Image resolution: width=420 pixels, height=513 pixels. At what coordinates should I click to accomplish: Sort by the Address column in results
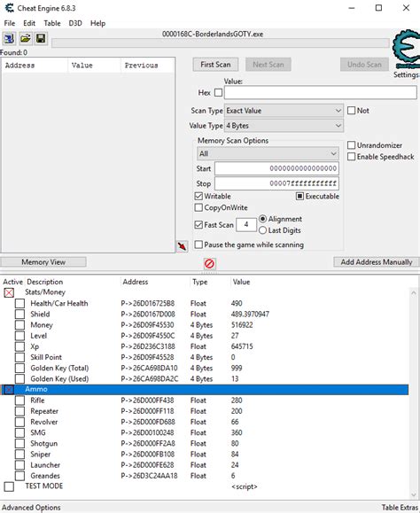pyautogui.click(x=35, y=66)
